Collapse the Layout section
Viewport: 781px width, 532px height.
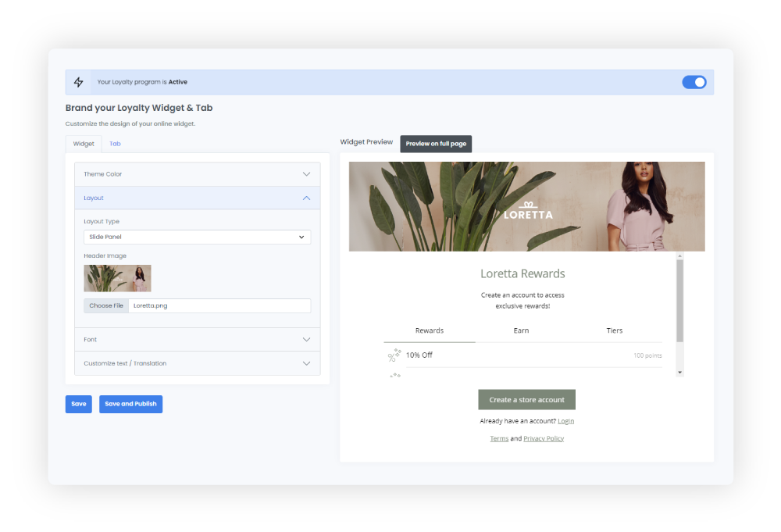198,198
